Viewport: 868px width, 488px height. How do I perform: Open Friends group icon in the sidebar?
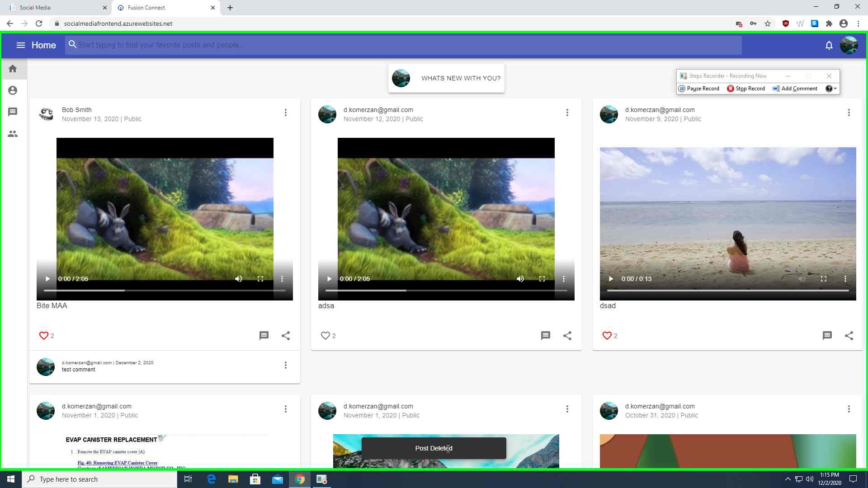point(13,134)
